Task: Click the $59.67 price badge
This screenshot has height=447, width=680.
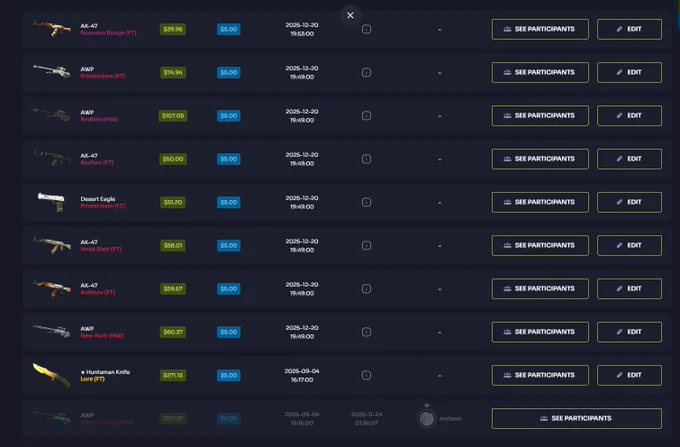Action: (173, 289)
